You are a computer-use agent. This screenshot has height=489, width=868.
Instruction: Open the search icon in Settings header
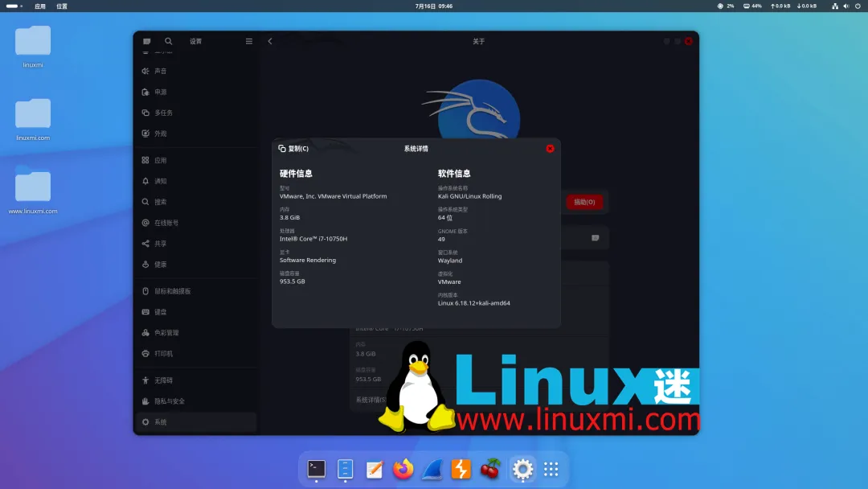[168, 41]
